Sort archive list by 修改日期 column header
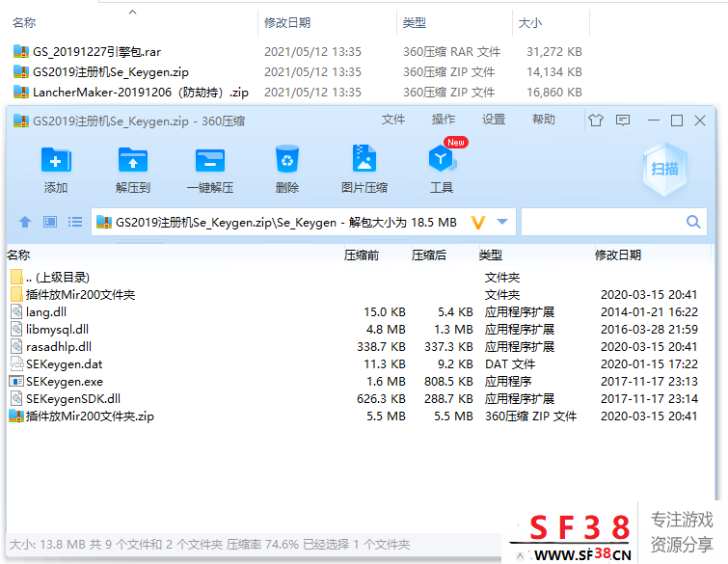The height and width of the screenshot is (564, 728). (617, 255)
